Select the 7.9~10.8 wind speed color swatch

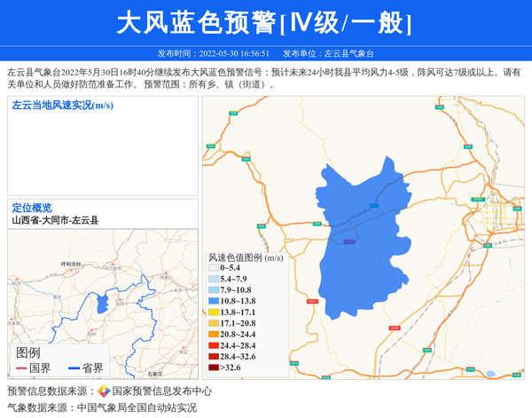[214, 290]
